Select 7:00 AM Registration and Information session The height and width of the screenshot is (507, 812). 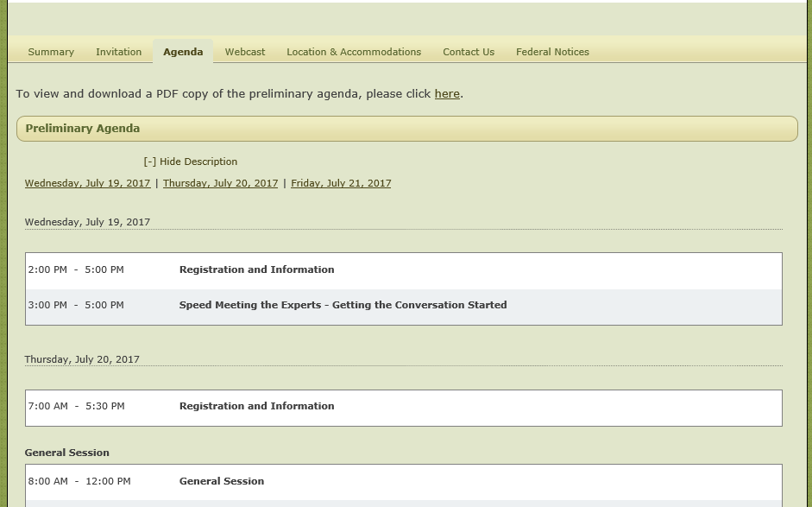(x=256, y=406)
